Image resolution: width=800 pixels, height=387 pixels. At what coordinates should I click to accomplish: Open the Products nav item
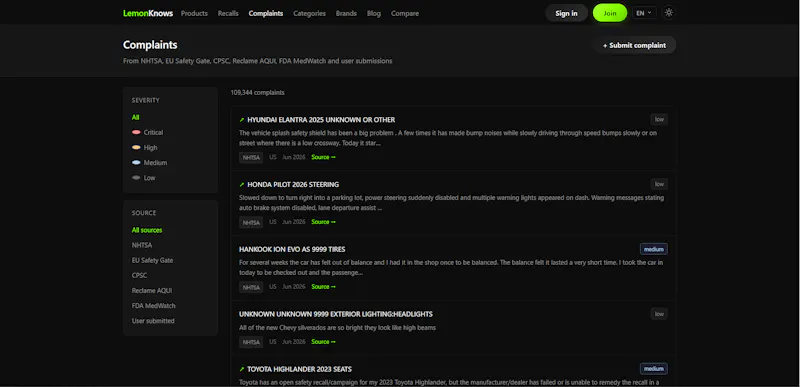tap(194, 13)
